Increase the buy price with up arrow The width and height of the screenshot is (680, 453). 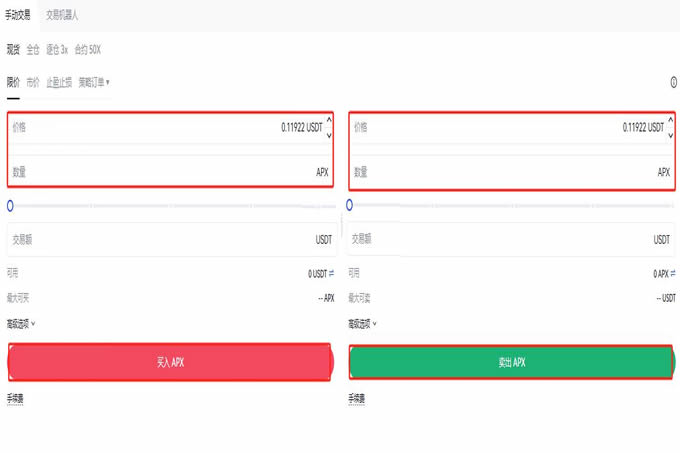tap(330, 121)
